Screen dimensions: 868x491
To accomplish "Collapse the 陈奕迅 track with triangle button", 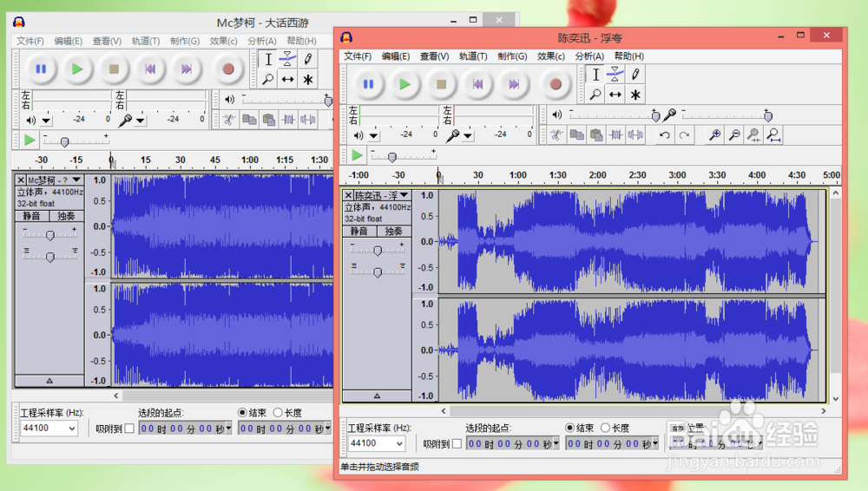I will click(377, 396).
